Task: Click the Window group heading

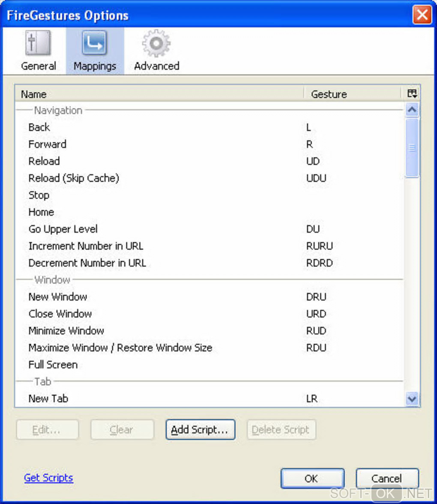Action: (x=52, y=279)
